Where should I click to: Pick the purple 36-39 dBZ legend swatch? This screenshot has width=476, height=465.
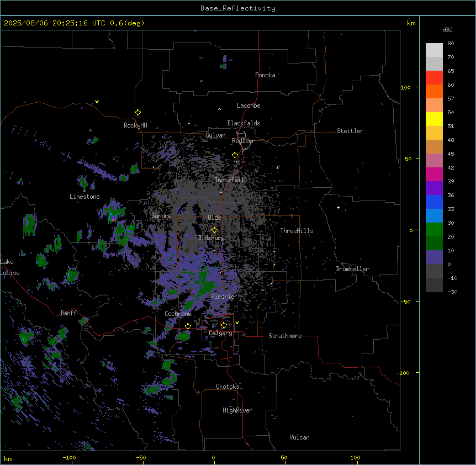coord(434,188)
